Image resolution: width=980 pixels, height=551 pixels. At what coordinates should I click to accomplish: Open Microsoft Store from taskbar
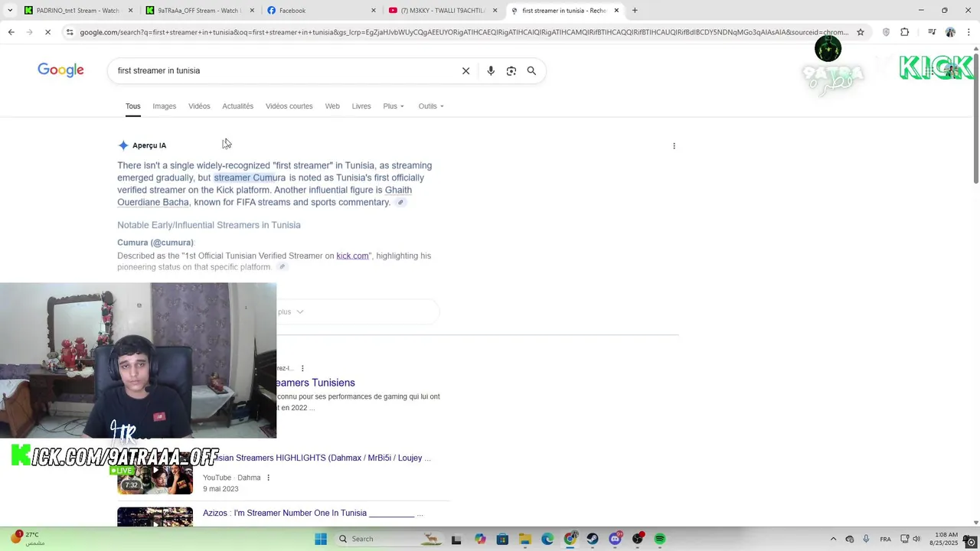502,539
